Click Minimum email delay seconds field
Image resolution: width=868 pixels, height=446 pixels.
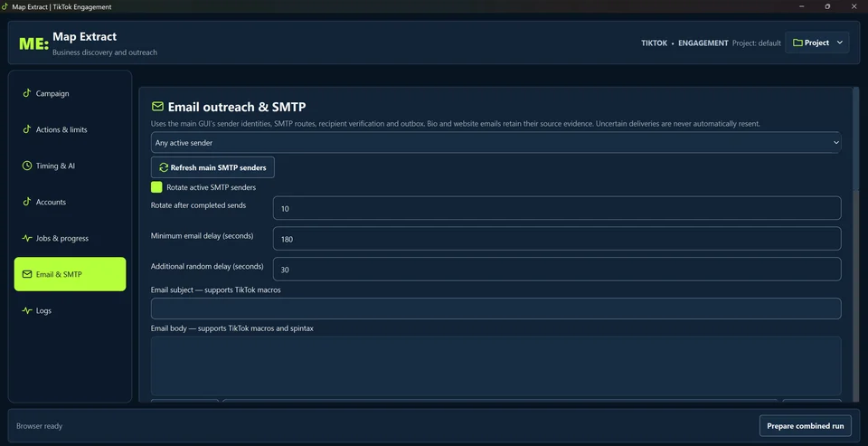[x=557, y=239]
